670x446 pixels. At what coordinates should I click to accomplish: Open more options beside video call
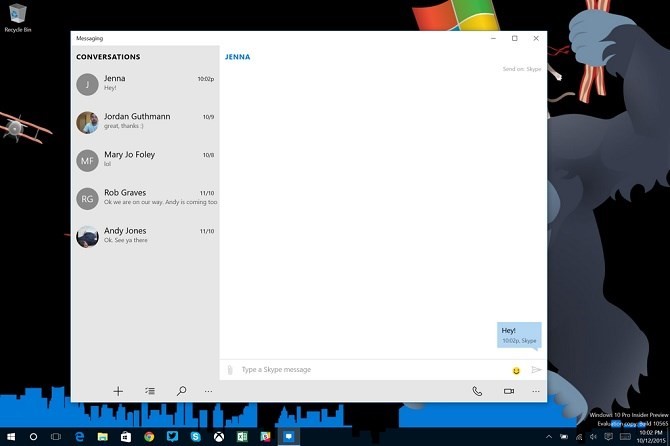click(536, 391)
